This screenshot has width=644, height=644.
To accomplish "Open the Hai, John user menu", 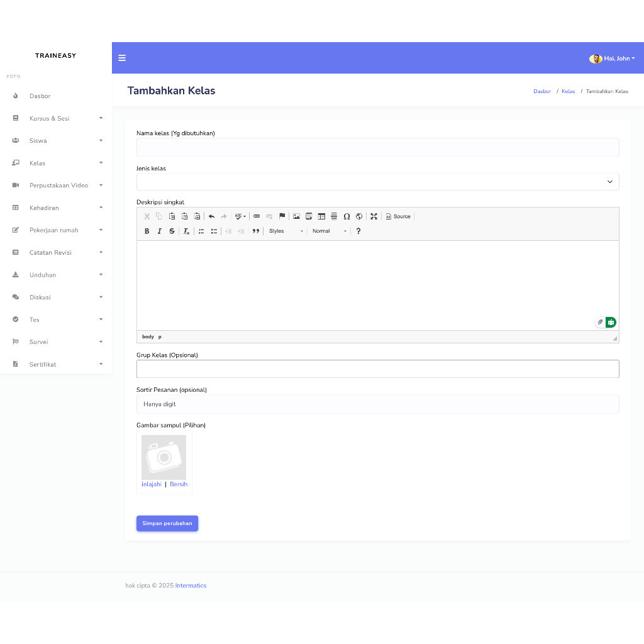I will pos(612,58).
